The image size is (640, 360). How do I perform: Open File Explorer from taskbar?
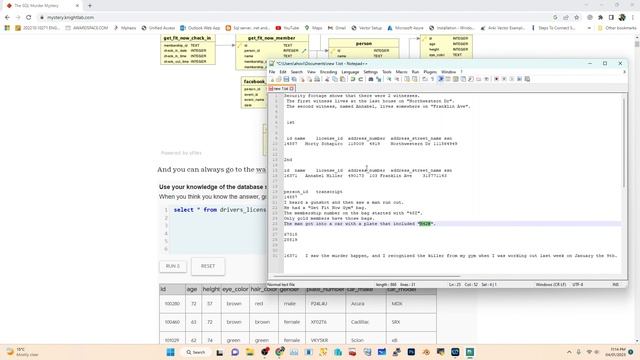point(250,352)
